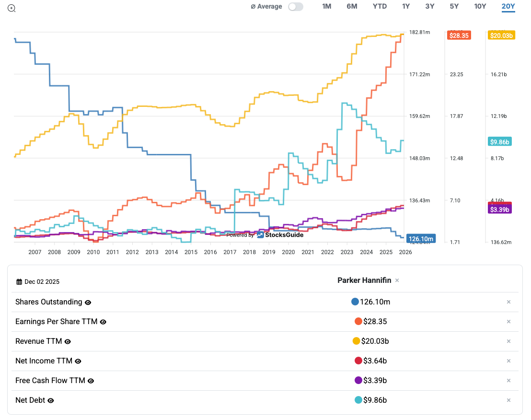Toggle Net Income TTM eye icon
Viewport: 531px width, 420px height.
[78, 362]
